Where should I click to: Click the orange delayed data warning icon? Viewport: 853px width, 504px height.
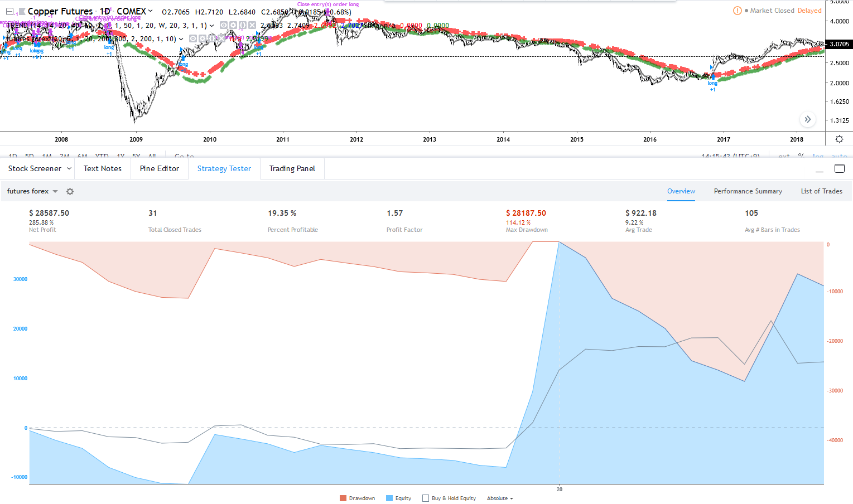[x=737, y=11]
